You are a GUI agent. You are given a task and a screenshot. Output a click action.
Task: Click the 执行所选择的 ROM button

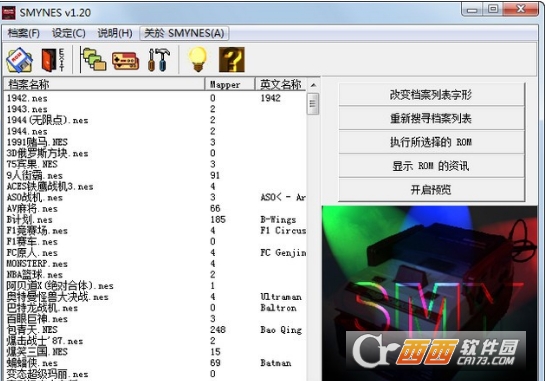(x=431, y=142)
